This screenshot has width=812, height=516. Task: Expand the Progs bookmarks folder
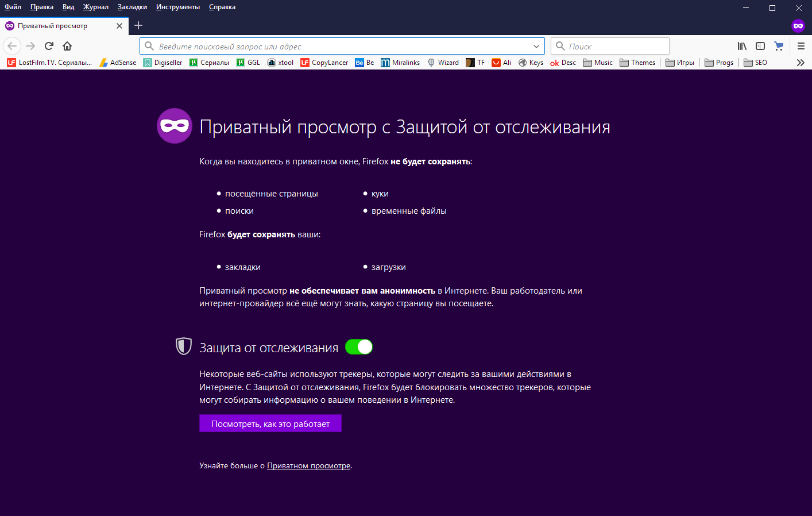click(x=719, y=63)
